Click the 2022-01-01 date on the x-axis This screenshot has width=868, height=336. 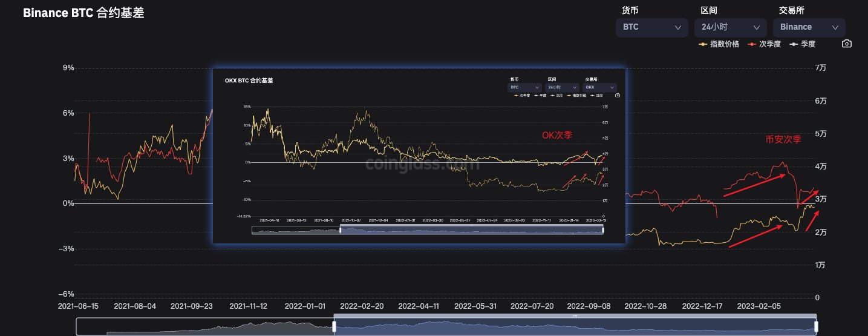pos(305,306)
